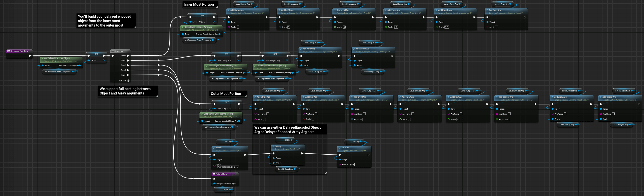
Task: Click the Abi In pin on Set Abi
Action: click(x=214, y=165)
